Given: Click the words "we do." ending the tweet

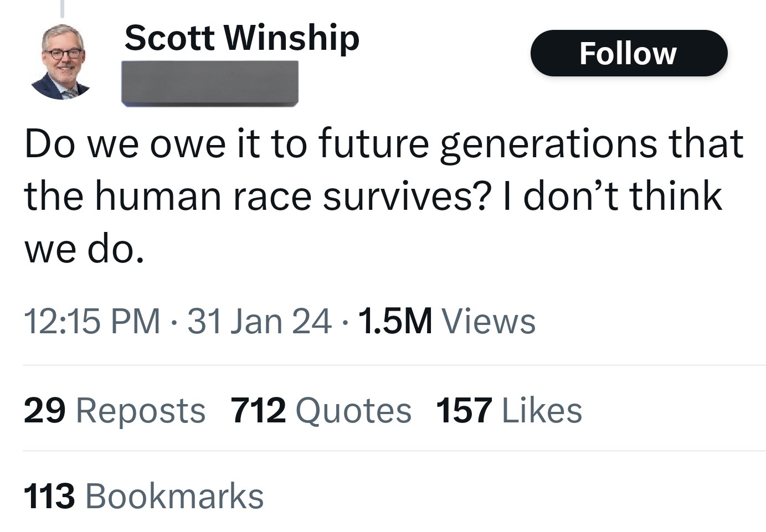Looking at the screenshot, I should [84, 249].
